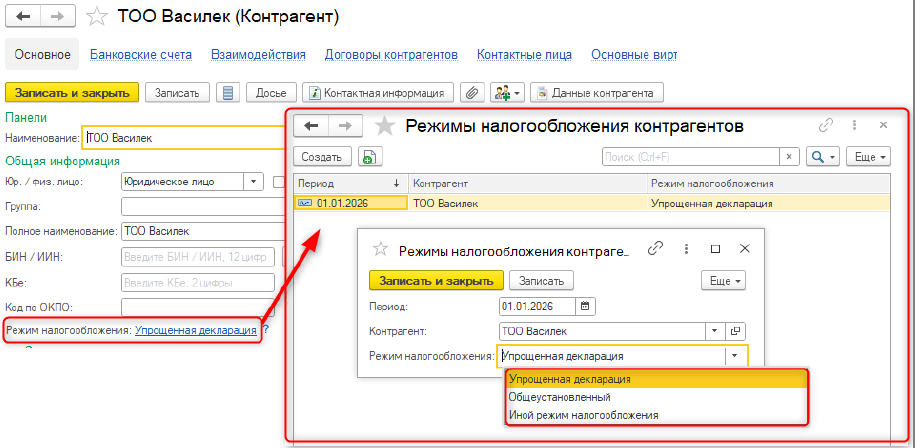Viewport: 916px width, 448px height.
Task: Tick the checkbox next to Юр. / физ. лицо
Action: click(x=279, y=182)
